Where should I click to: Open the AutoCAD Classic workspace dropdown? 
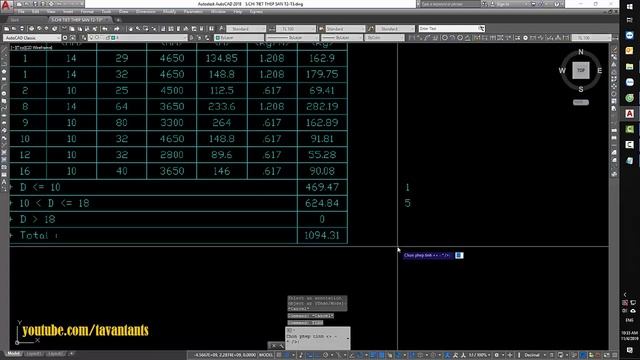tap(32, 38)
